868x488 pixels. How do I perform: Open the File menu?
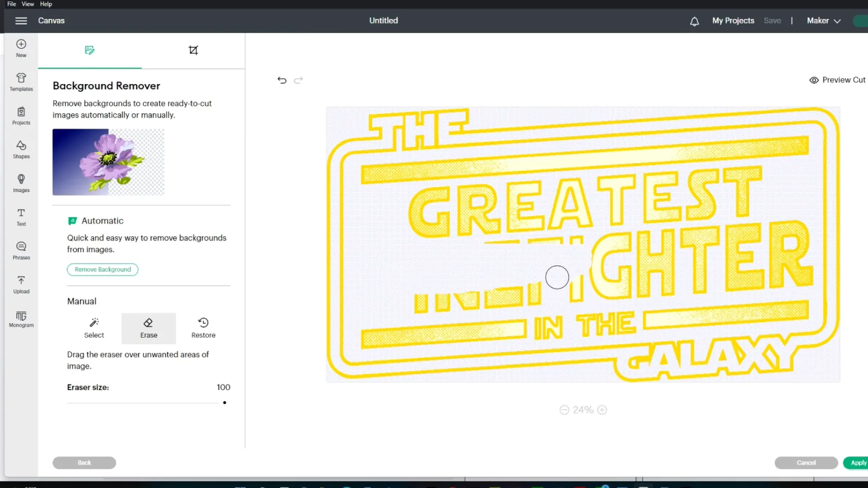(11, 4)
